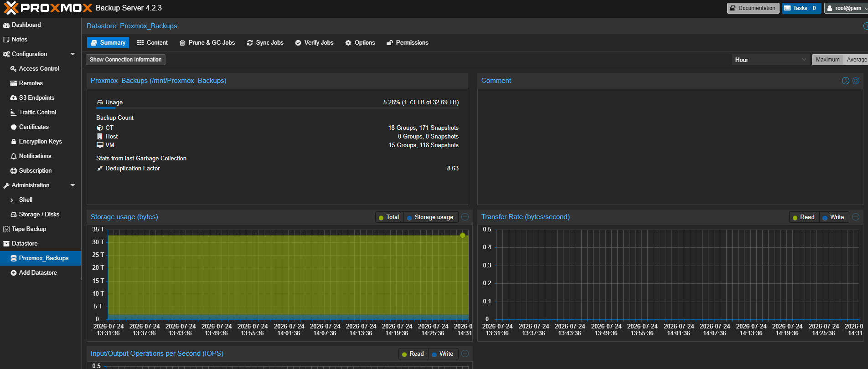This screenshot has height=369, width=868.
Task: Click the Shell terminal prompt icon
Action: [x=14, y=200]
